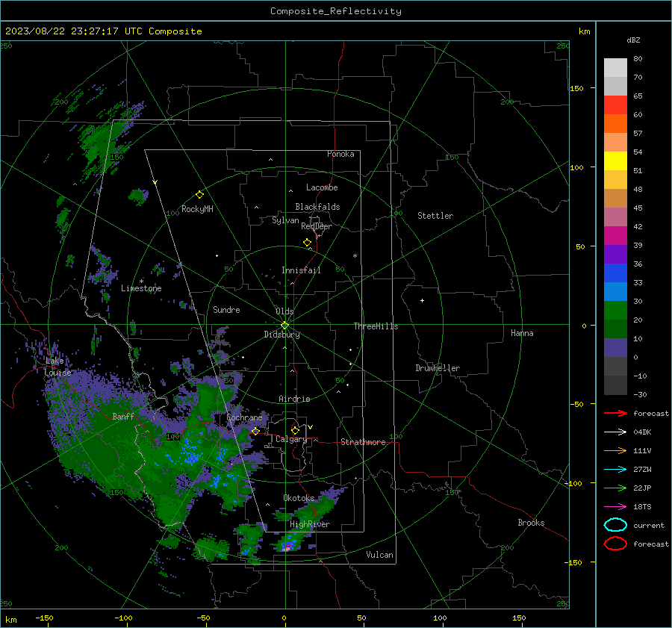
Task: Click the orange 111V arrow legend icon
Action: (615, 450)
